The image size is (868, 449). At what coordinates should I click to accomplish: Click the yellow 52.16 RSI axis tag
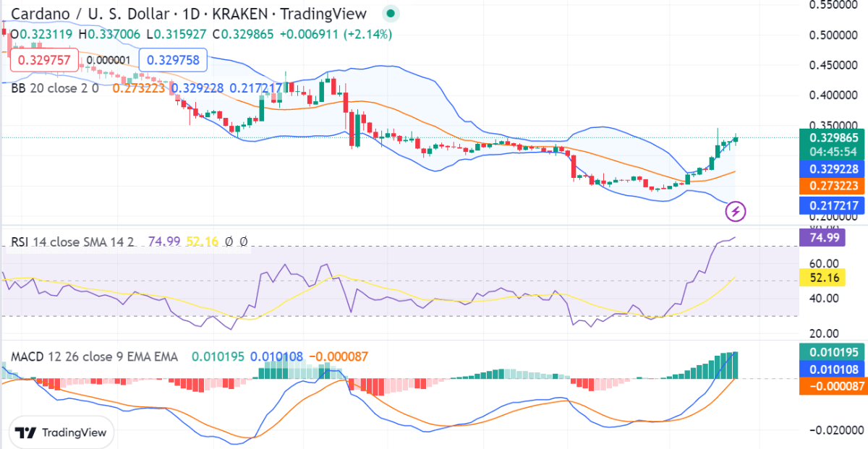(x=822, y=278)
